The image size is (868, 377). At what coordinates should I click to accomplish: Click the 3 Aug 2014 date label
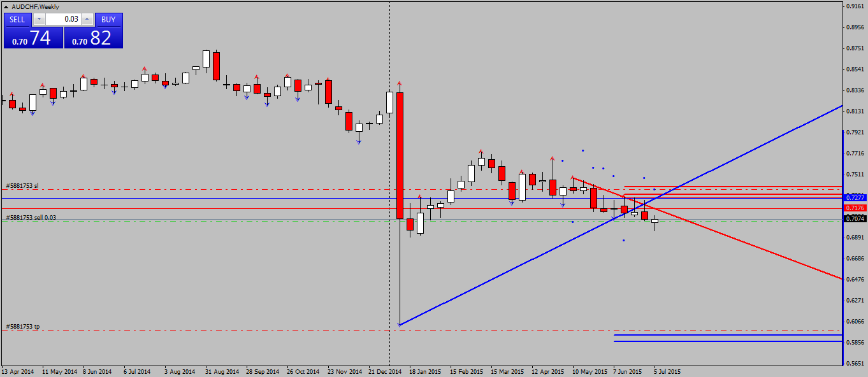[180, 372]
